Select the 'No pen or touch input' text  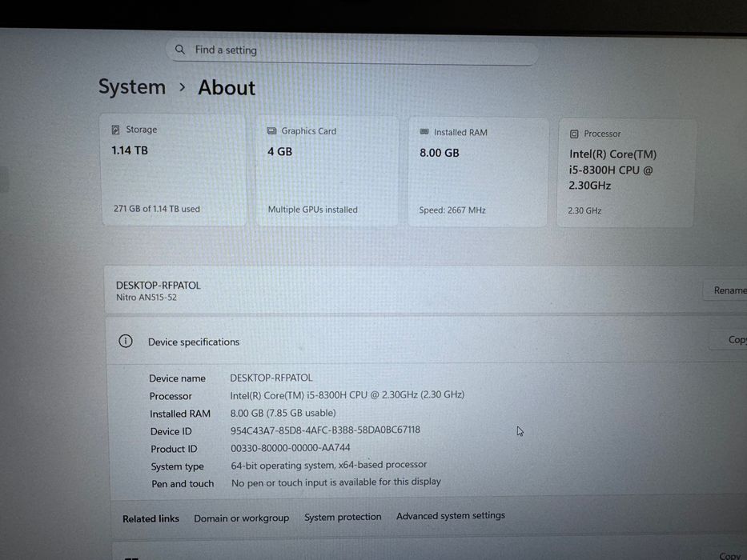[x=335, y=482]
